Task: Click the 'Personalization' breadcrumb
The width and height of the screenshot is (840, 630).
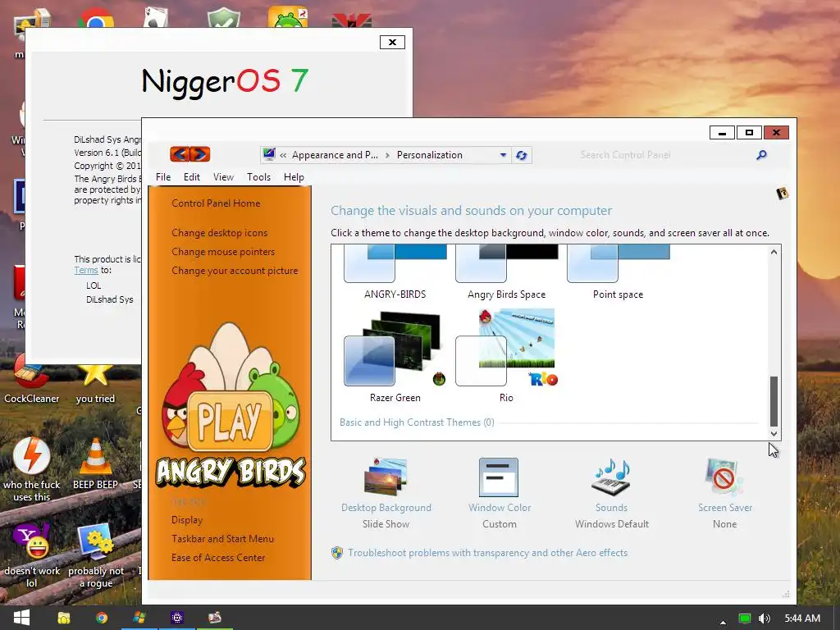Action: point(430,155)
